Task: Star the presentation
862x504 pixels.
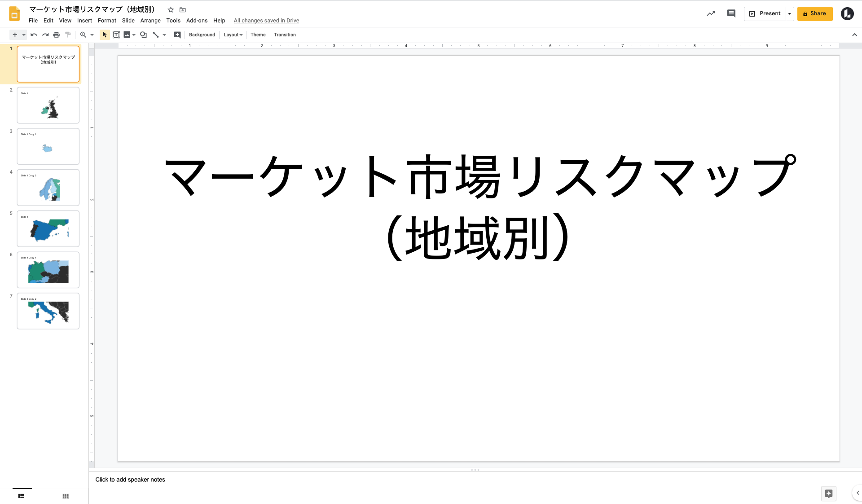Action: pyautogui.click(x=170, y=9)
